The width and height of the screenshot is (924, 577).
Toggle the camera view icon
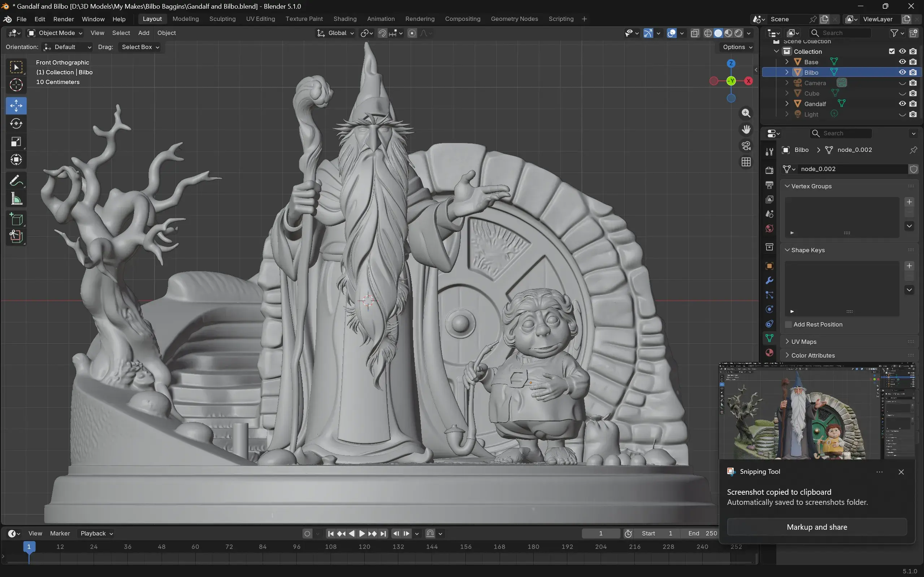pos(746,146)
